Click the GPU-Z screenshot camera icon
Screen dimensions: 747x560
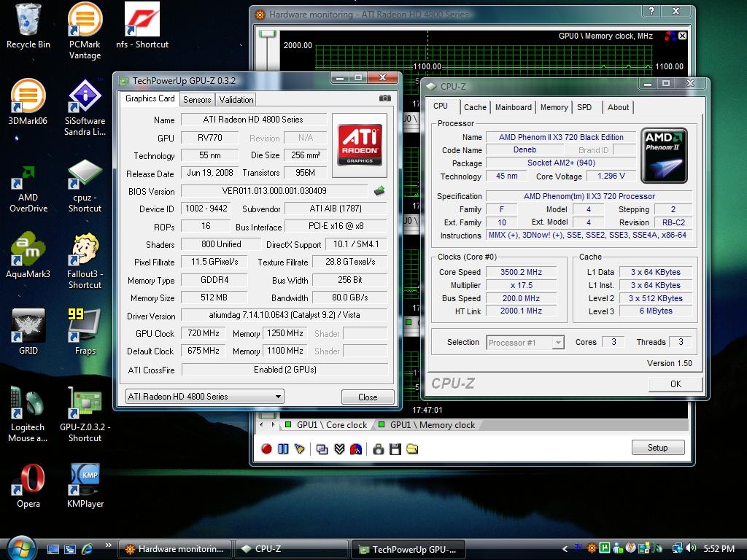(x=385, y=98)
